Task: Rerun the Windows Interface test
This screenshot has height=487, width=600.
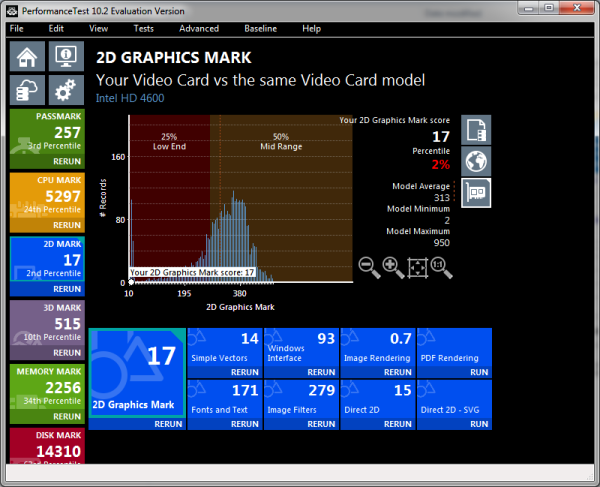Action: (321, 372)
